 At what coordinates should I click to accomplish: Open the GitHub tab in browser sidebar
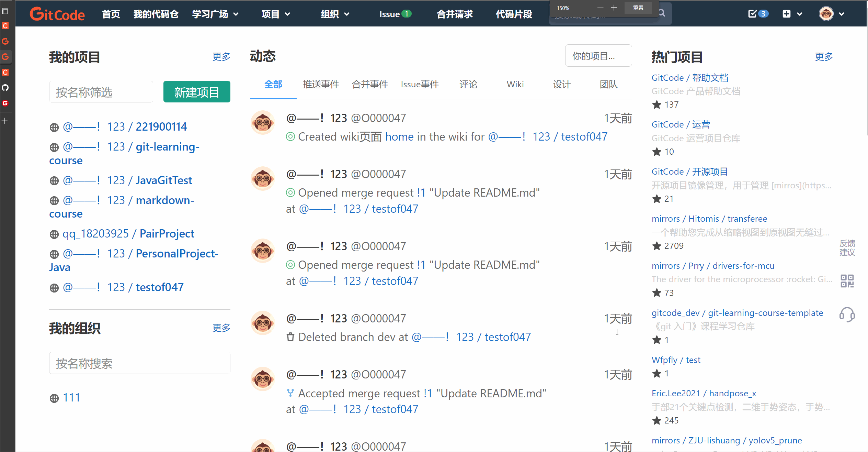click(x=5, y=88)
